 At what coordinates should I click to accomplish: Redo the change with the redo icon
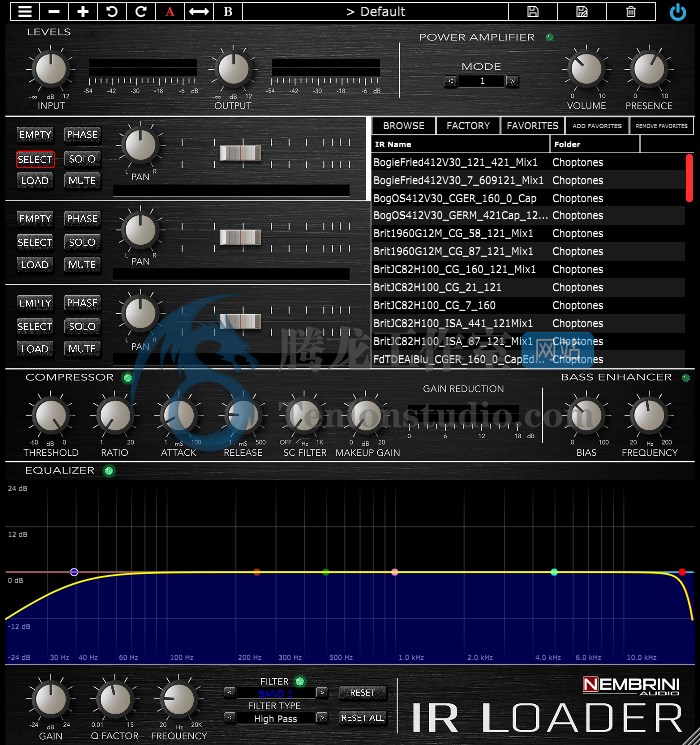coord(141,11)
